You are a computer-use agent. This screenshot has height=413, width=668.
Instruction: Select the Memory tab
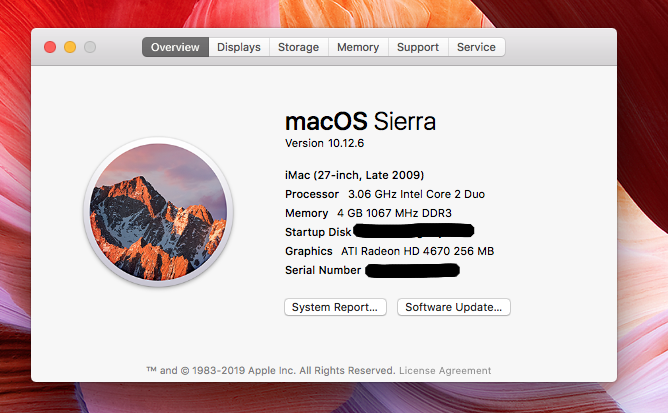click(358, 47)
